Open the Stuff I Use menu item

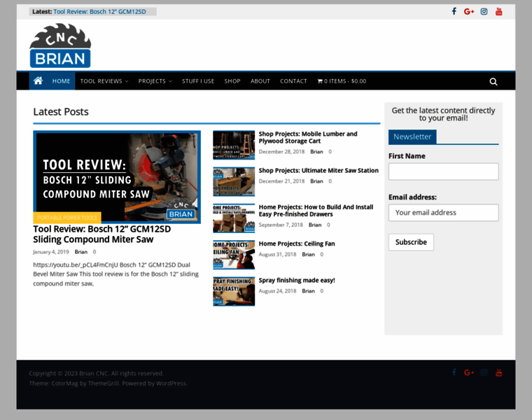tap(198, 81)
